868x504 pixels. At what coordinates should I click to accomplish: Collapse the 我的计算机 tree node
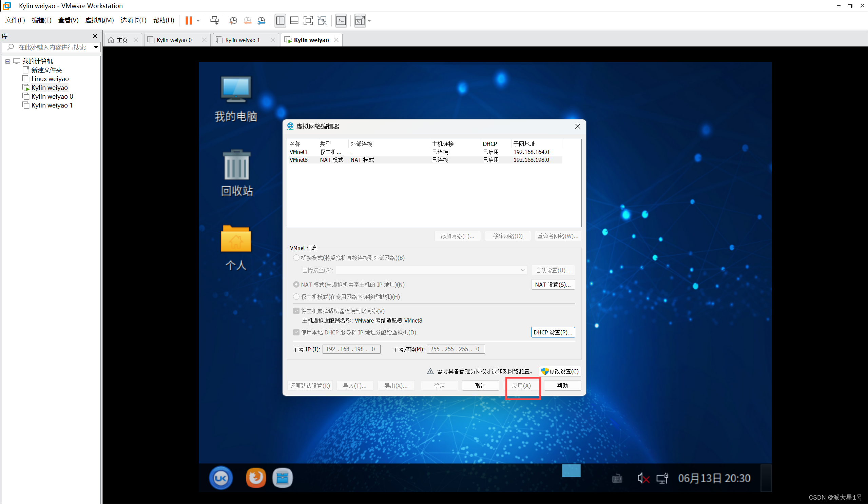click(7, 61)
